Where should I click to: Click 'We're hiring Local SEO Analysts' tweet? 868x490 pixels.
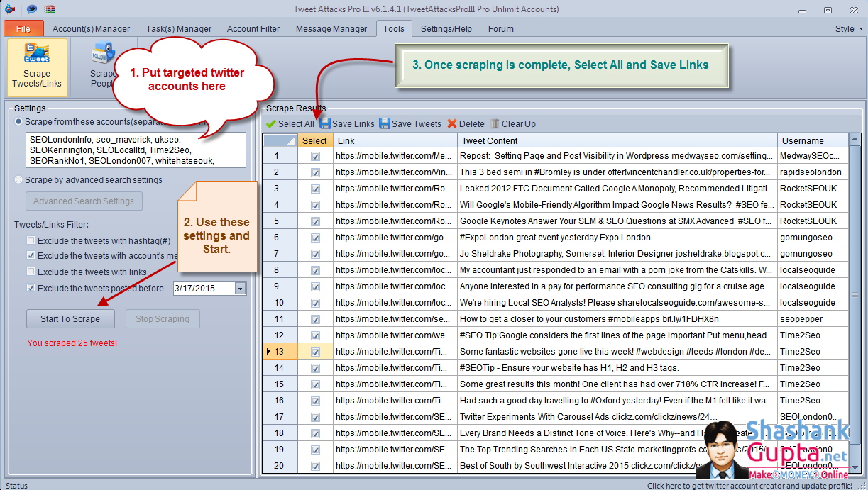click(x=617, y=303)
